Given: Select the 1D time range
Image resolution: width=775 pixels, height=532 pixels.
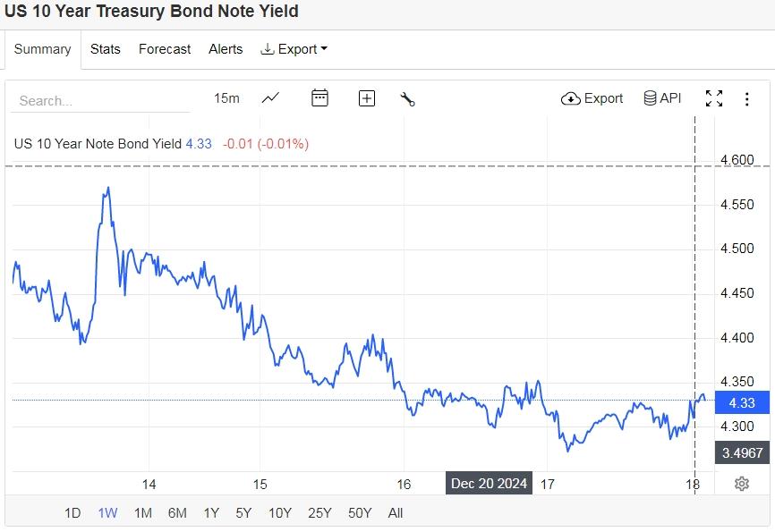Looking at the screenshot, I should pyautogui.click(x=72, y=513).
